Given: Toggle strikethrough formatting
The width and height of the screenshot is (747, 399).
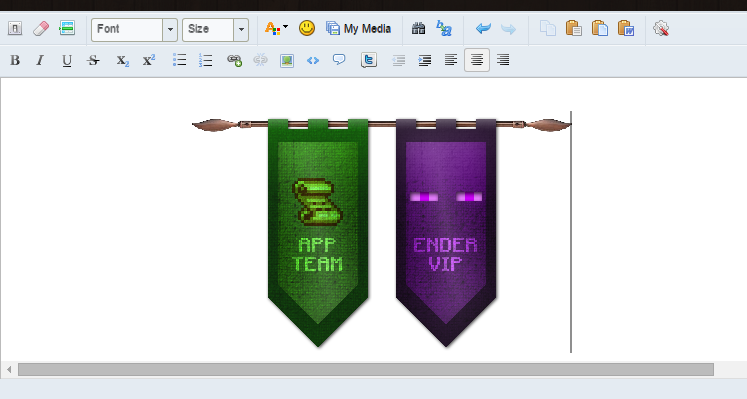Looking at the screenshot, I should 93,60.
